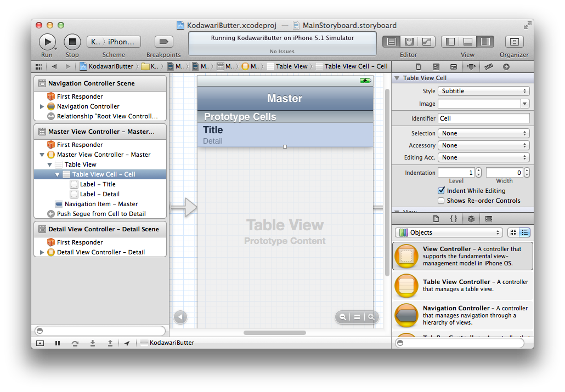Reset canvas zoom to actual size

click(x=357, y=317)
